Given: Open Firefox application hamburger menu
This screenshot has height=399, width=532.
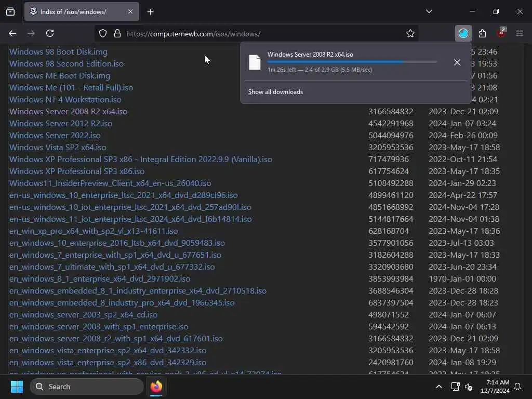Looking at the screenshot, I should point(520,33).
